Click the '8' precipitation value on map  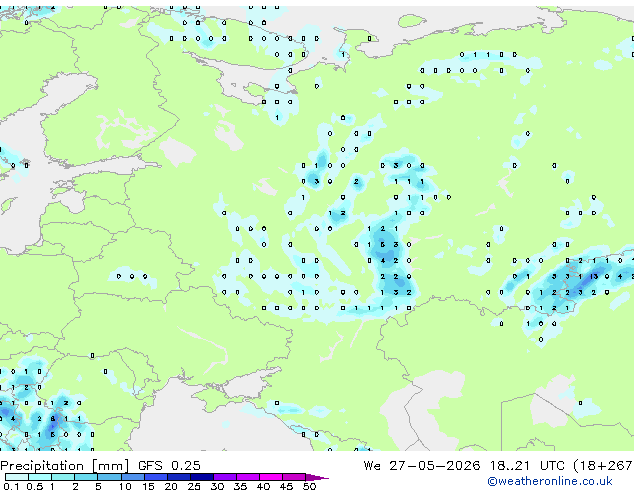coord(53,419)
